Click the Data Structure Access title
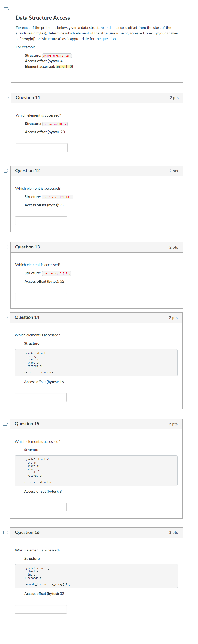This screenshot has height=644, width=198. [x=43, y=18]
